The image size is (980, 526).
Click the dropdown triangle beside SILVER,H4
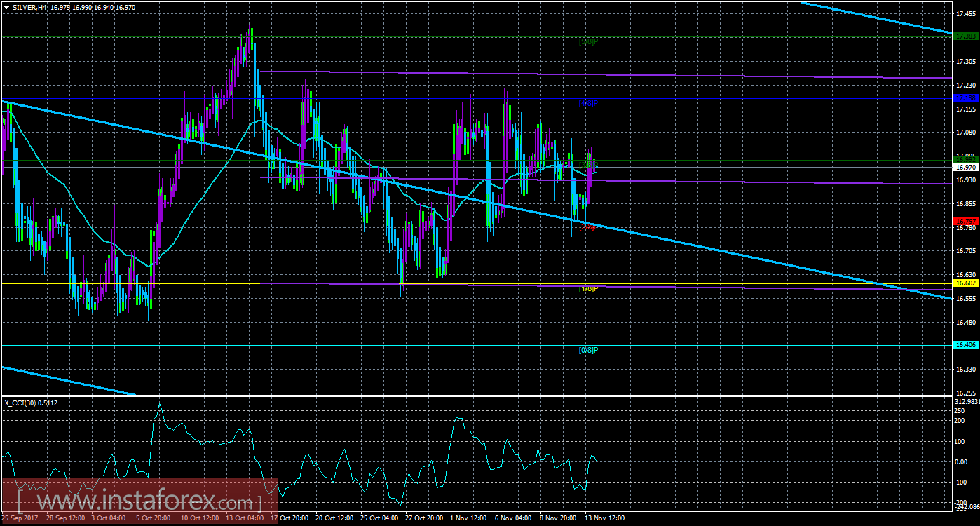click(x=6, y=7)
